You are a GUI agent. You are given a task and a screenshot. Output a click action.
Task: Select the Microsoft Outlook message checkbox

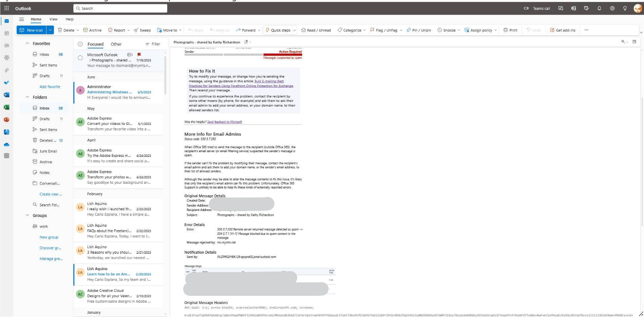pyautogui.click(x=80, y=58)
